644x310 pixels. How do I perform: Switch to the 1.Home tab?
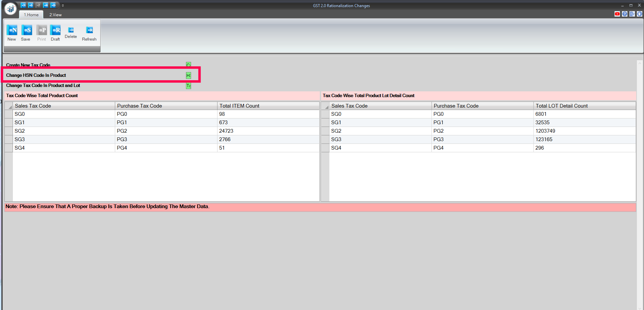tap(31, 15)
